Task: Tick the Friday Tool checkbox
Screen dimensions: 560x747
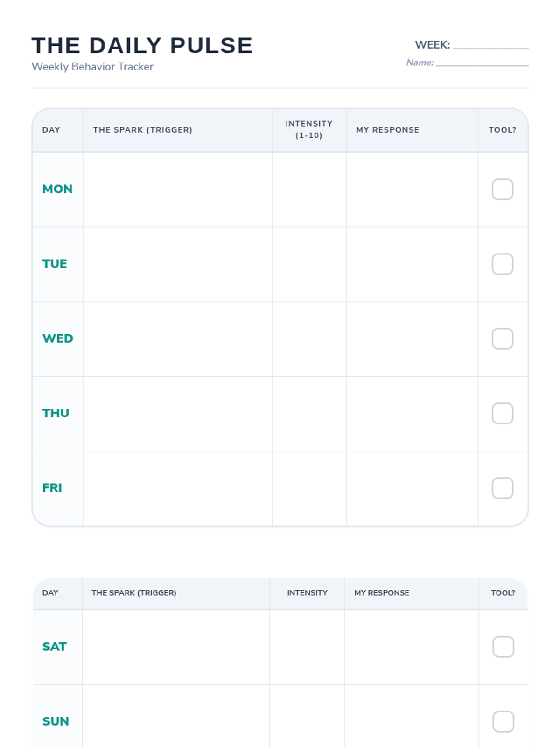Action: tap(502, 488)
